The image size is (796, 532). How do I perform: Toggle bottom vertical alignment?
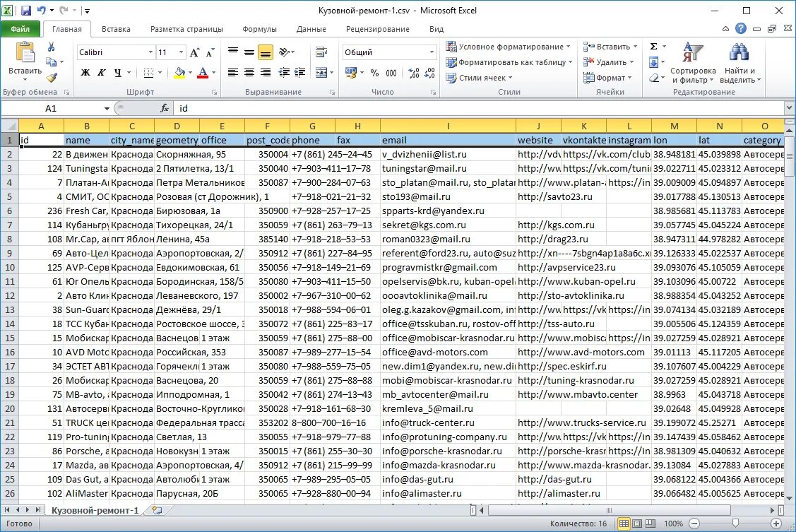(266, 52)
